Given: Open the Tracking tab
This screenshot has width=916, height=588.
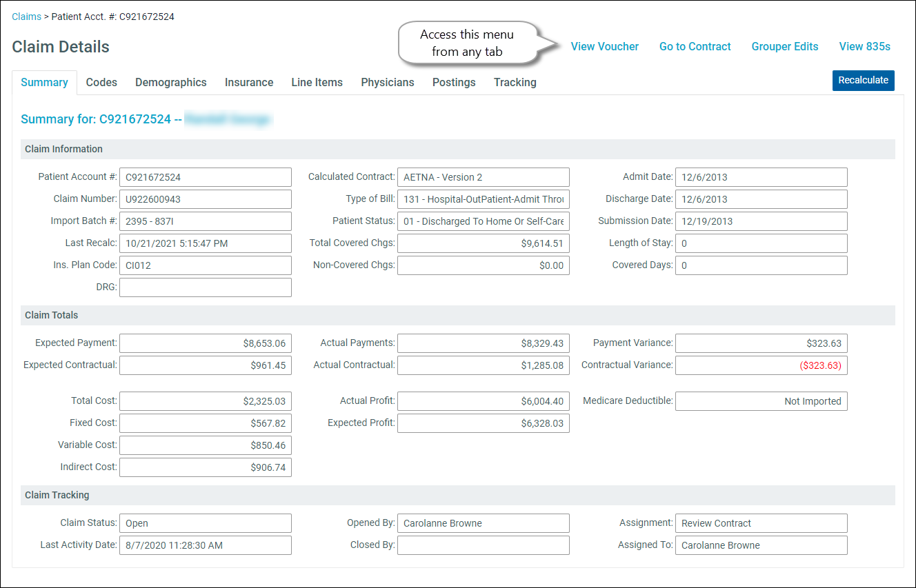Looking at the screenshot, I should coord(515,82).
